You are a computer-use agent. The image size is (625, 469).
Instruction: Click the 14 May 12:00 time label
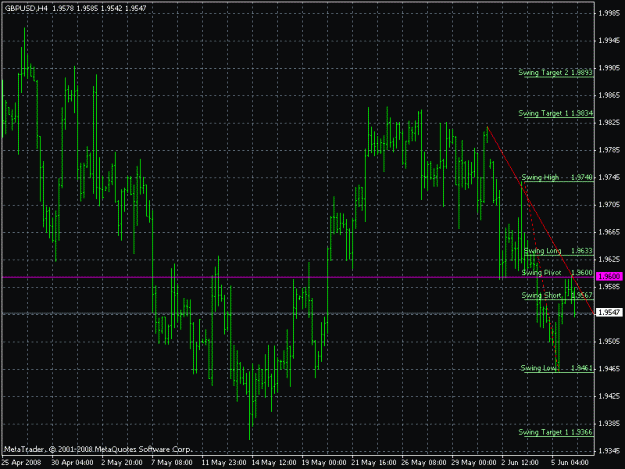tap(273, 463)
